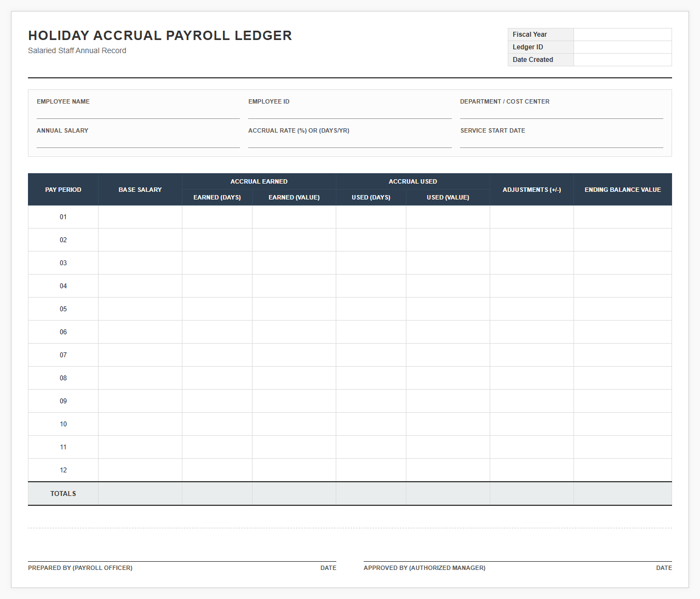Select pay period cell '04'
Image resolution: width=700 pixels, height=599 pixels.
coord(63,286)
